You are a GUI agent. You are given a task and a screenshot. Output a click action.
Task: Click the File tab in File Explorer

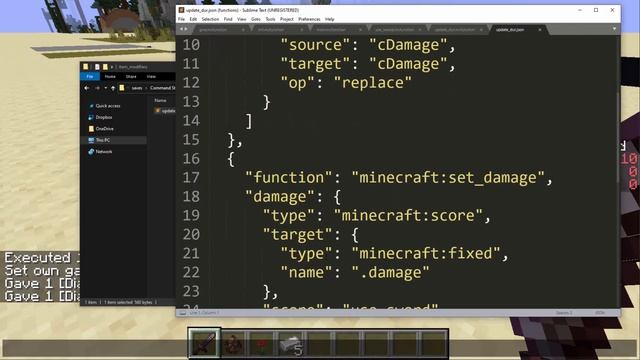[90, 76]
